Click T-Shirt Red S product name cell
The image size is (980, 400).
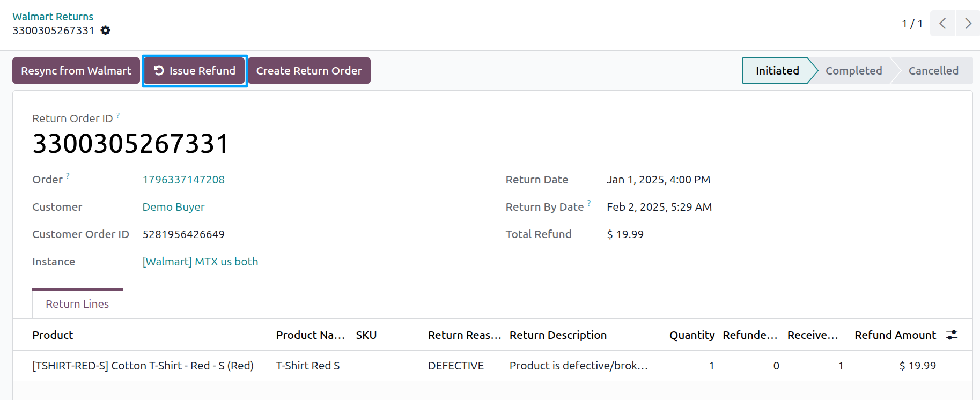tap(308, 366)
